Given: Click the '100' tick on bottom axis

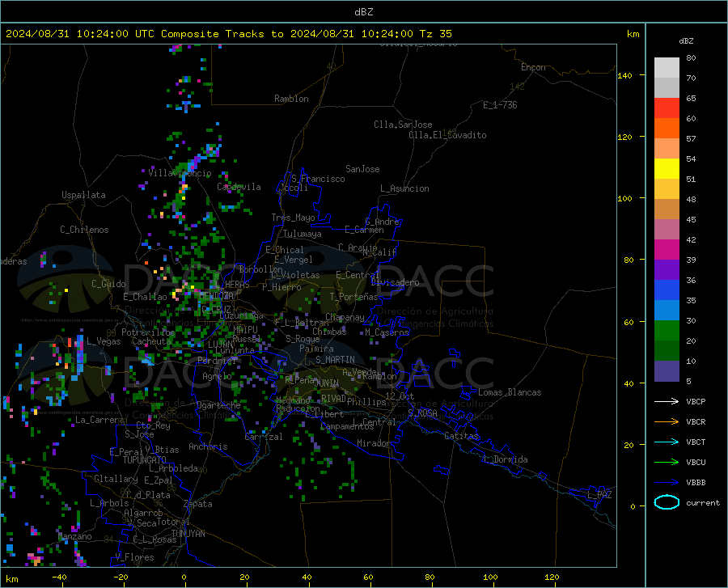Looking at the screenshot, I should point(490,577).
